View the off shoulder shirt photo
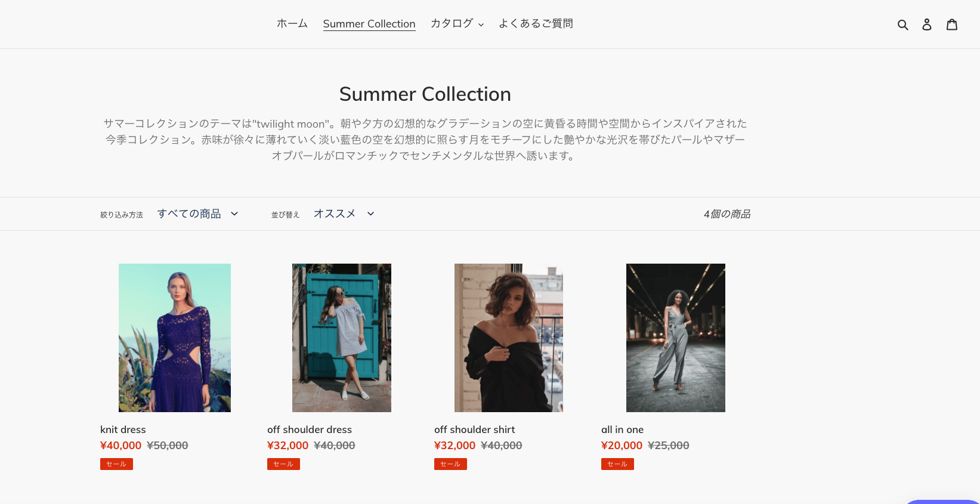The width and height of the screenshot is (980, 504). [x=509, y=338]
